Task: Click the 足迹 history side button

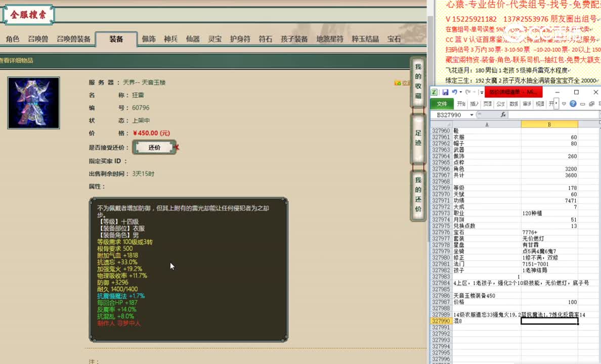Action: pyautogui.click(x=418, y=140)
